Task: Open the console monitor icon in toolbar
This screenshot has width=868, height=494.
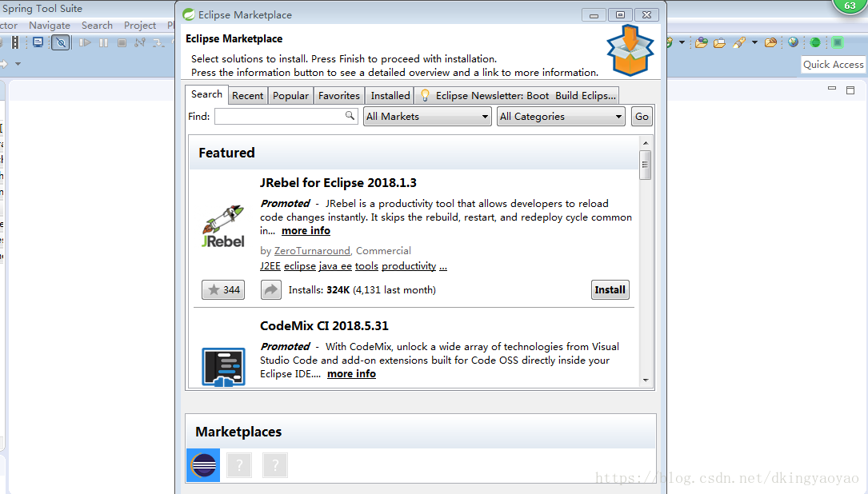Action: pos(38,42)
